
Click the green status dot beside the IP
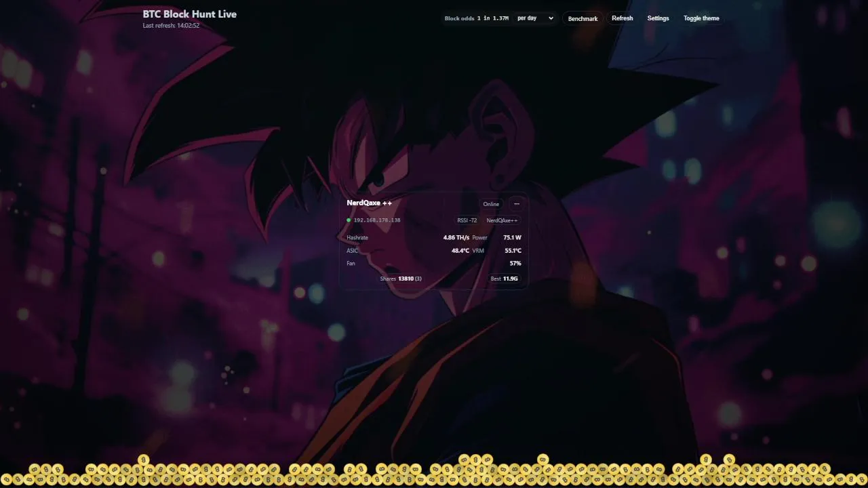tap(349, 220)
